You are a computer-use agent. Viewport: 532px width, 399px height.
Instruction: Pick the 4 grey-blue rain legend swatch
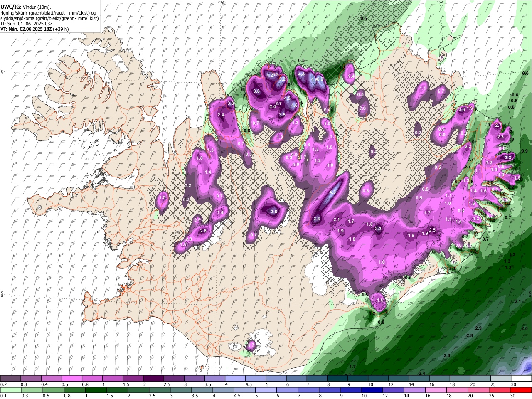click(223, 390)
